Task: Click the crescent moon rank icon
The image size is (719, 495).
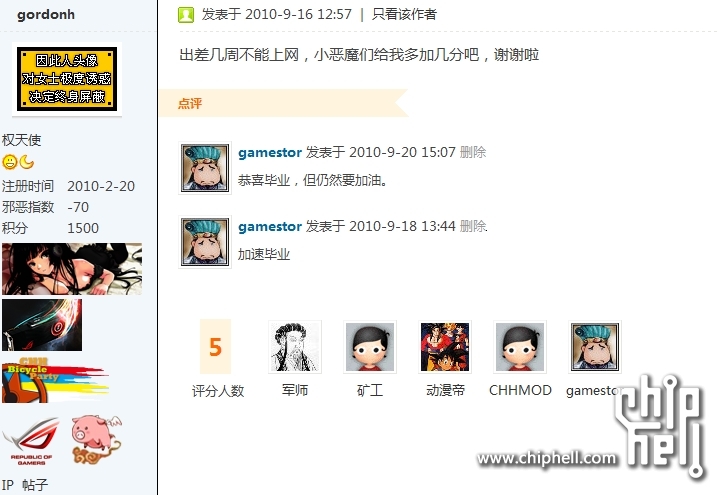Action: 27,162
